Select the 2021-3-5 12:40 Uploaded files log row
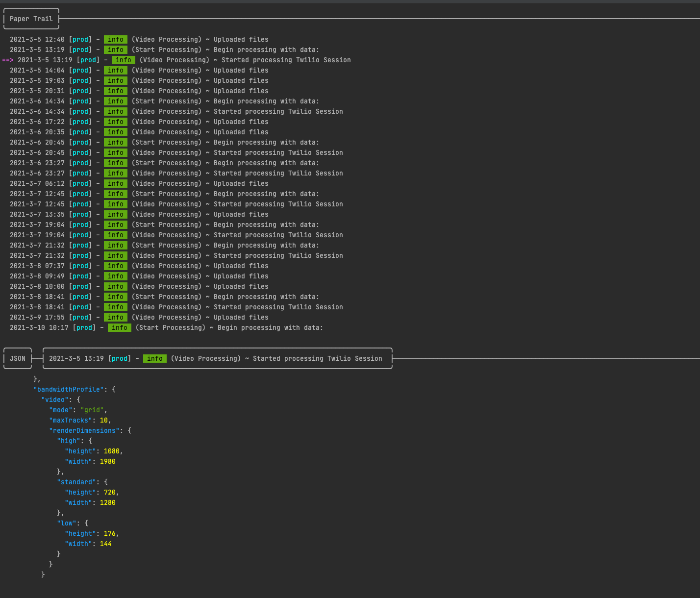Screen dimensions: 700x598 [139, 39]
